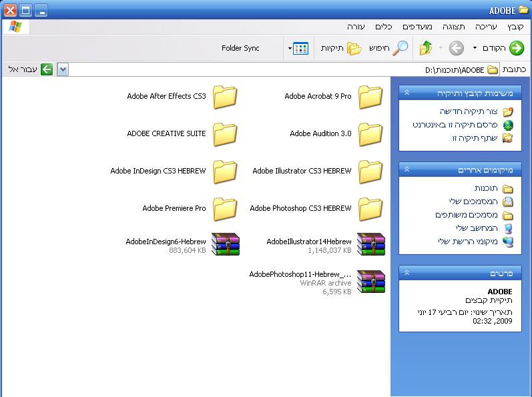Screen dimensions: 532x397
Task: Click shared documents folder icon (מסמכים משותפים)
Action: coord(508,216)
